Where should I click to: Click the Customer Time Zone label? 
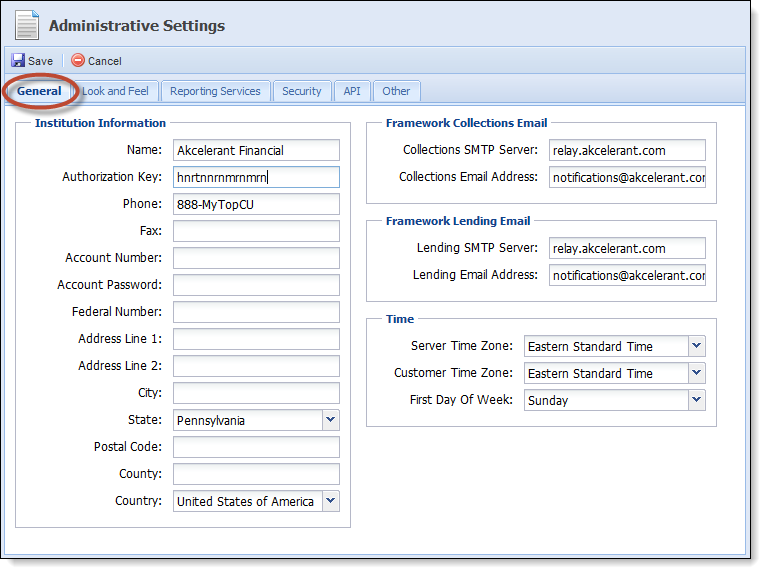point(453,373)
